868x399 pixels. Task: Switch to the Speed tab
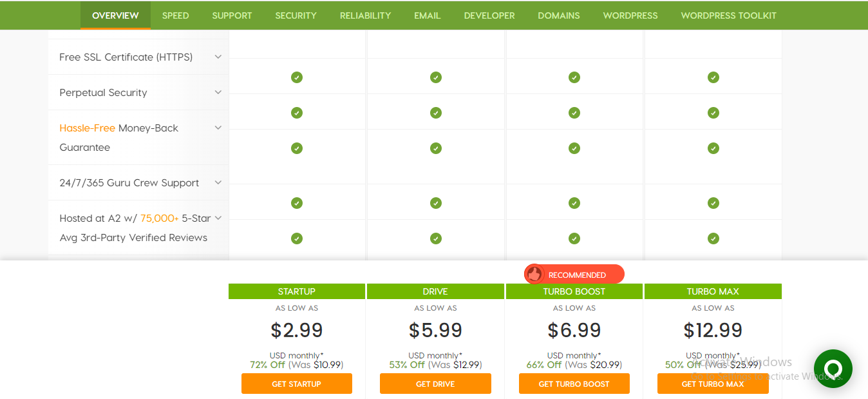(175, 15)
